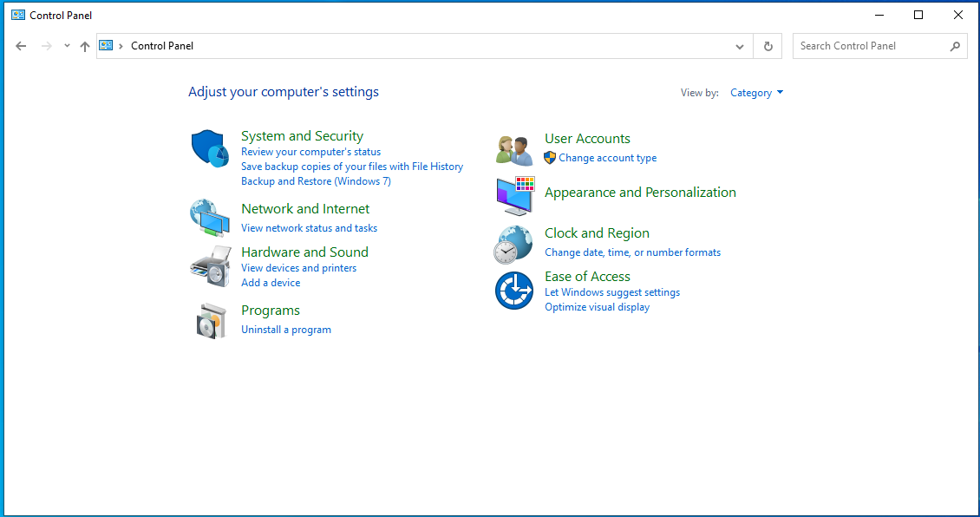Image resolution: width=980 pixels, height=517 pixels.
Task: Open Save backup copies with File History
Action: (352, 167)
